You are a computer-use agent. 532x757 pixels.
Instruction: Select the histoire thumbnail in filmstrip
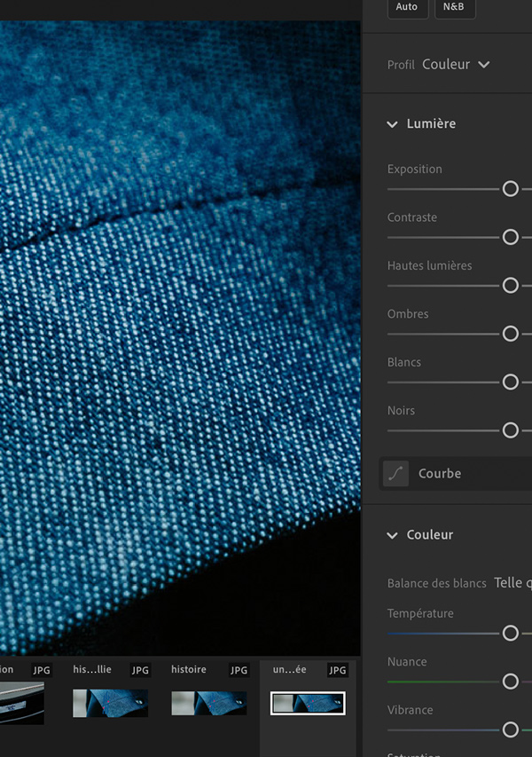[x=209, y=703]
